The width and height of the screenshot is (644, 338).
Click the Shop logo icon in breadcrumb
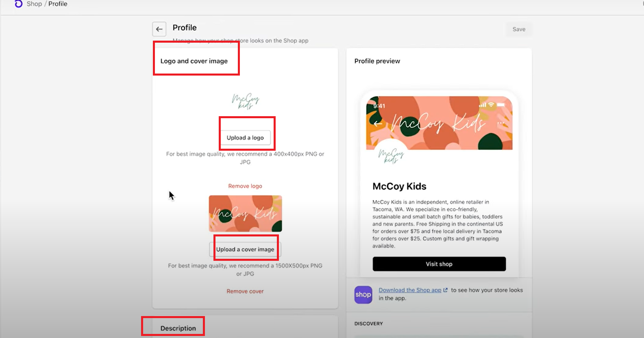point(18,4)
